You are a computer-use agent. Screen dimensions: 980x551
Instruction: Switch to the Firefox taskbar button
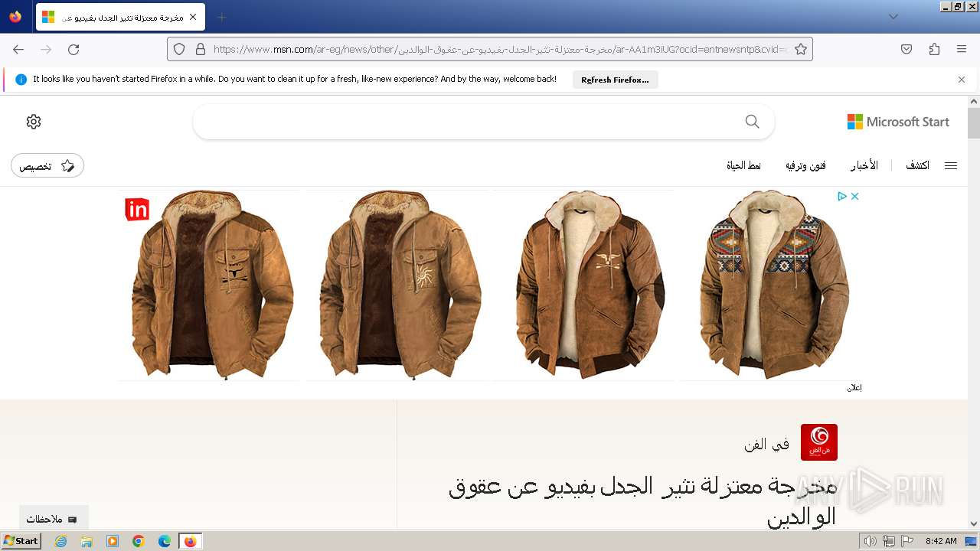point(190,541)
